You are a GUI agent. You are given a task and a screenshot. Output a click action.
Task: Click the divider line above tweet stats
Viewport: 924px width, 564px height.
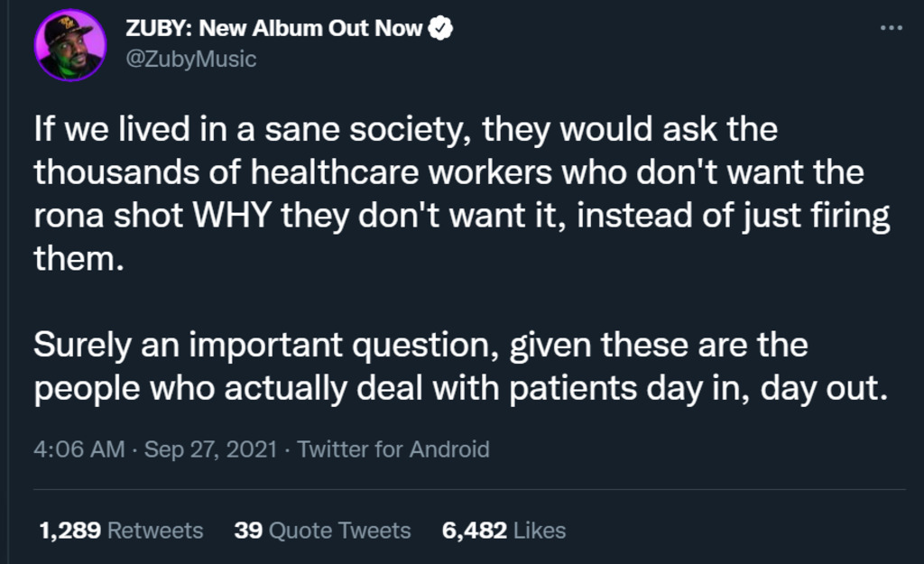pyautogui.click(x=469, y=489)
